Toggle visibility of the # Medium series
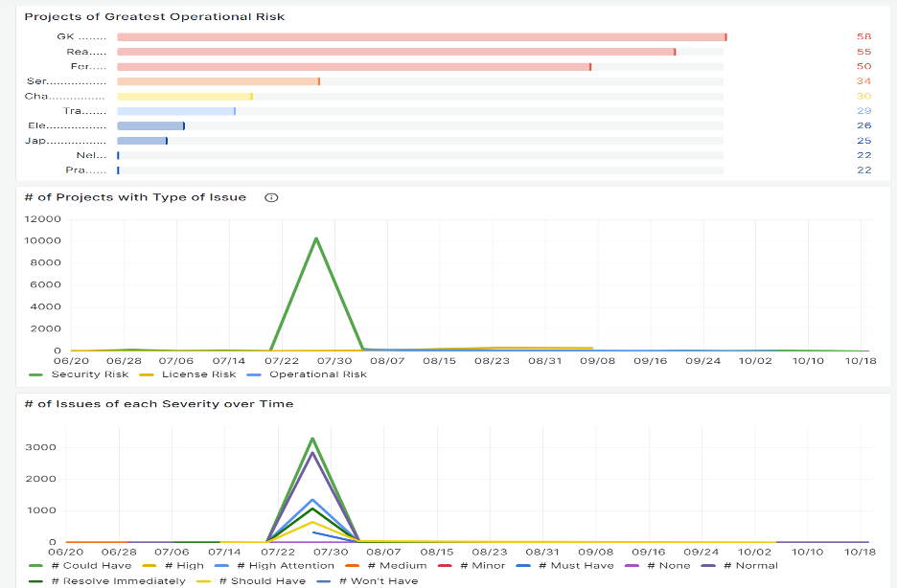The image size is (897, 588). [x=351, y=565]
